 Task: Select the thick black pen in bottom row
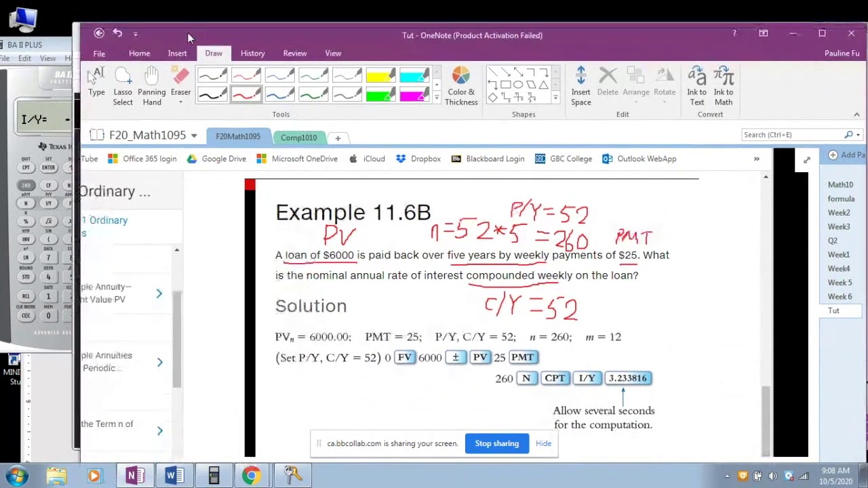pos(212,95)
